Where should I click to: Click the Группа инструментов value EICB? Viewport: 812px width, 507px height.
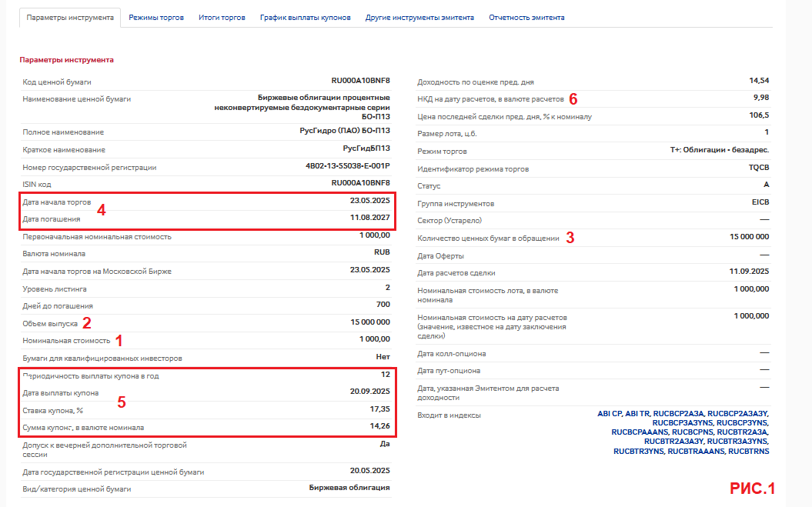click(x=760, y=202)
